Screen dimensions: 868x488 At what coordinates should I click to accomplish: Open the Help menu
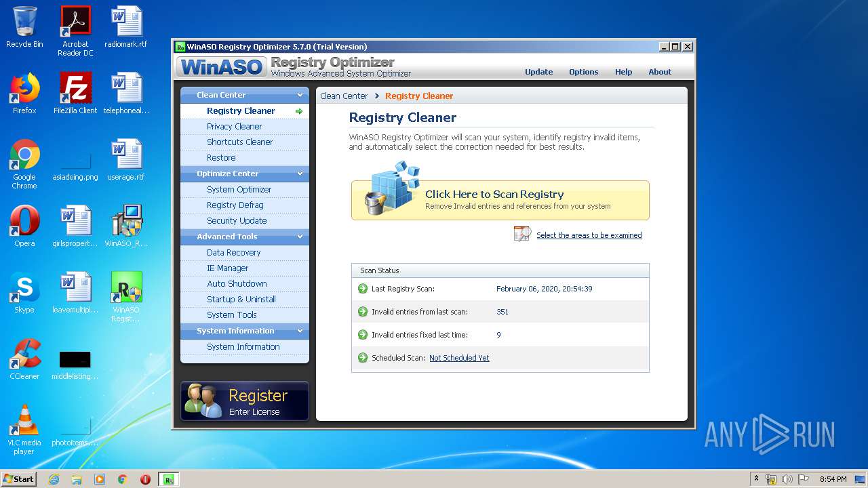(x=623, y=72)
